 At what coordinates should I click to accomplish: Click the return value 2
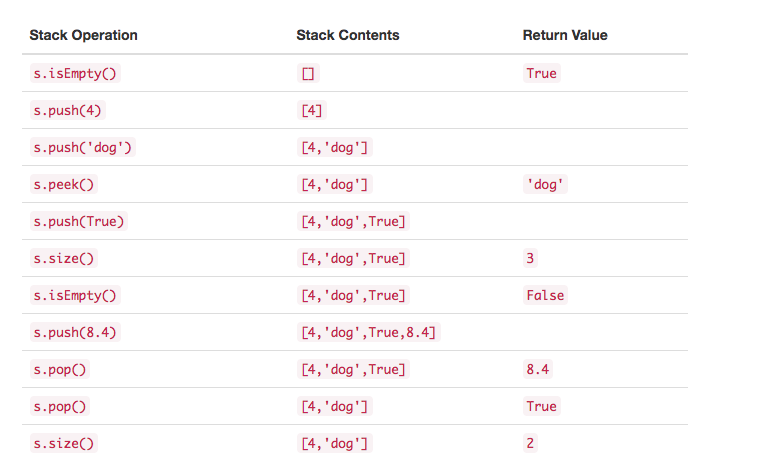click(x=530, y=443)
